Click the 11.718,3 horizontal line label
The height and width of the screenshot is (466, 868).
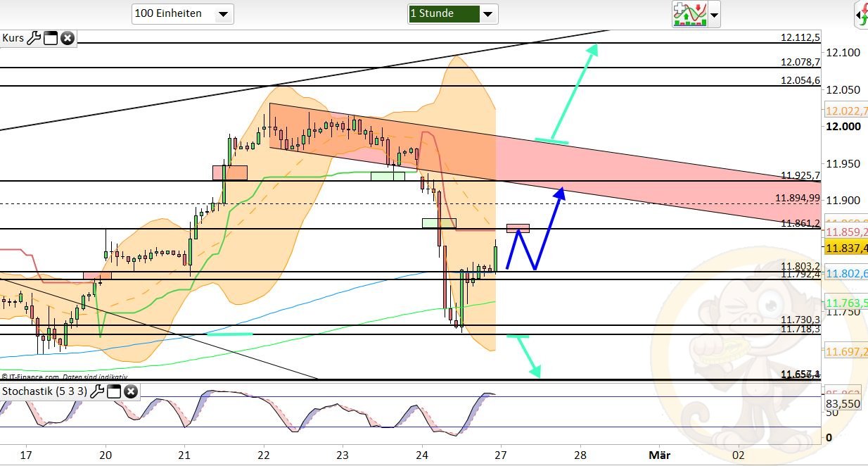(x=800, y=329)
